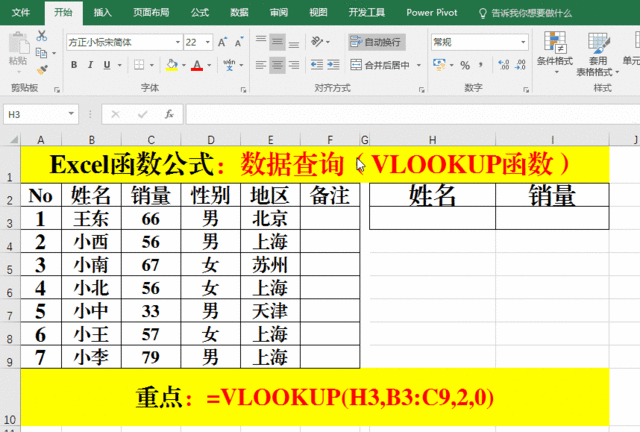Open the 常规 number format dropdown
This screenshot has width=640, height=432.
tap(523, 42)
